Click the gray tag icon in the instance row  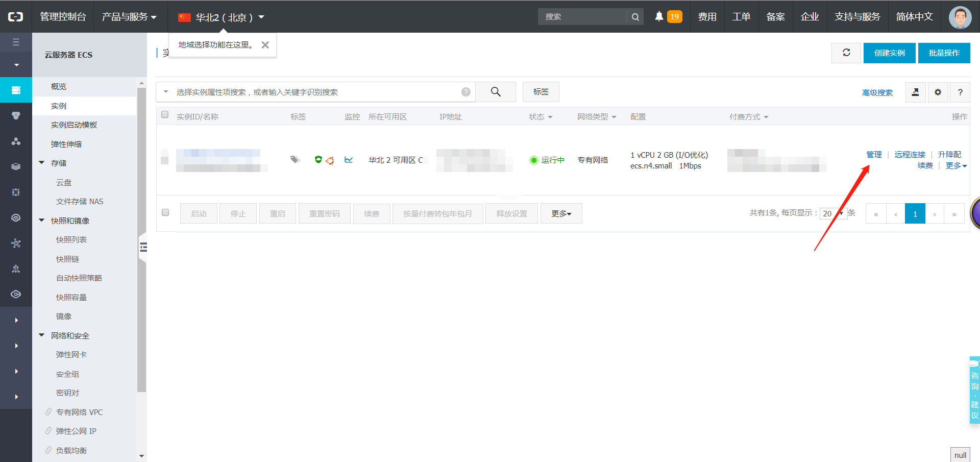[x=295, y=159]
